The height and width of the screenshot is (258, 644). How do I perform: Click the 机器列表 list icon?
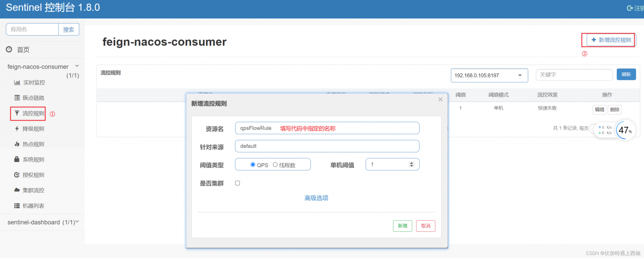[17, 206]
